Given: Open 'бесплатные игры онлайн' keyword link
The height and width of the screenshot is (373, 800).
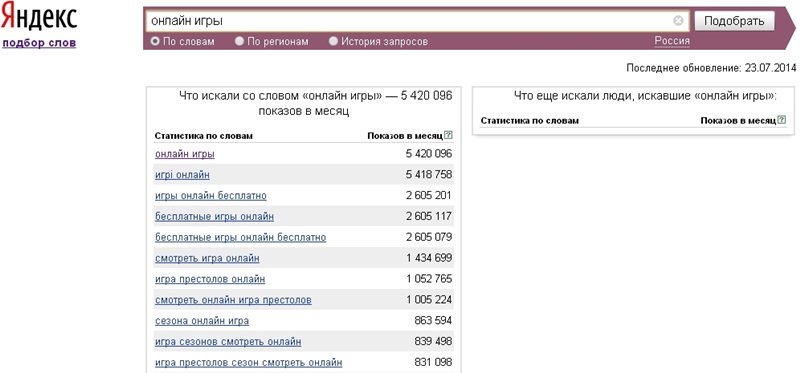Looking at the screenshot, I should click(x=214, y=216).
